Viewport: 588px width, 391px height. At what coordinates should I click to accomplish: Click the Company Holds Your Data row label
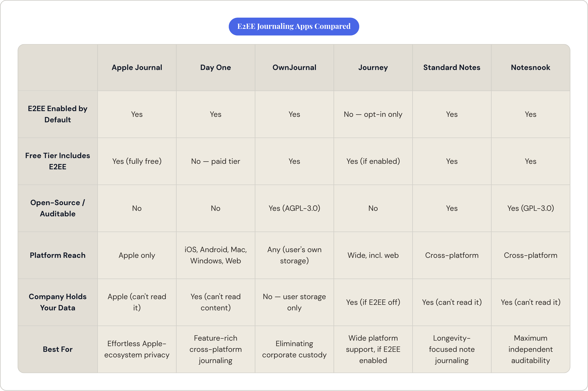(x=58, y=302)
